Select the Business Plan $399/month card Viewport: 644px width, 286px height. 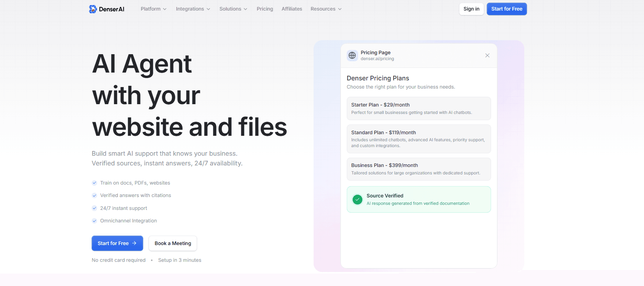[x=419, y=169]
